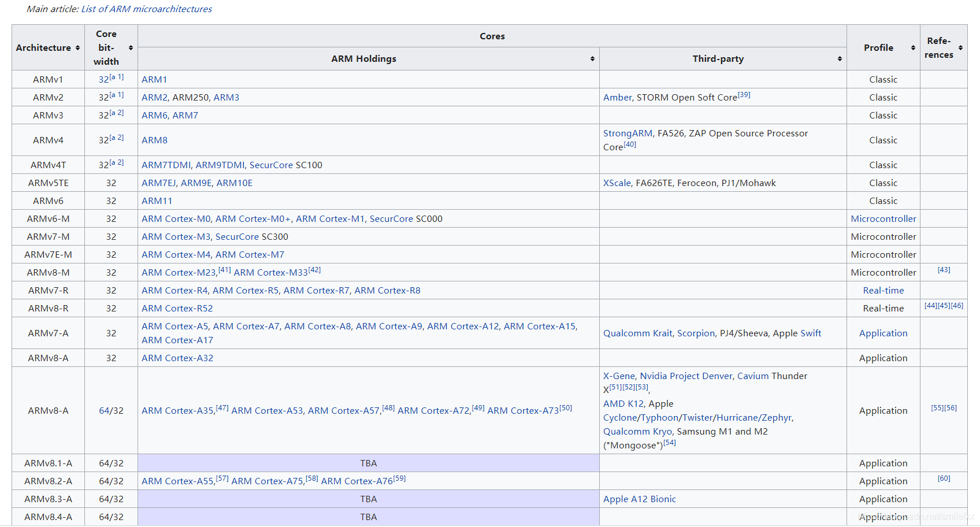The width and height of the screenshot is (980, 527).
Task: Open the ARM7EJ link
Action: point(158,183)
